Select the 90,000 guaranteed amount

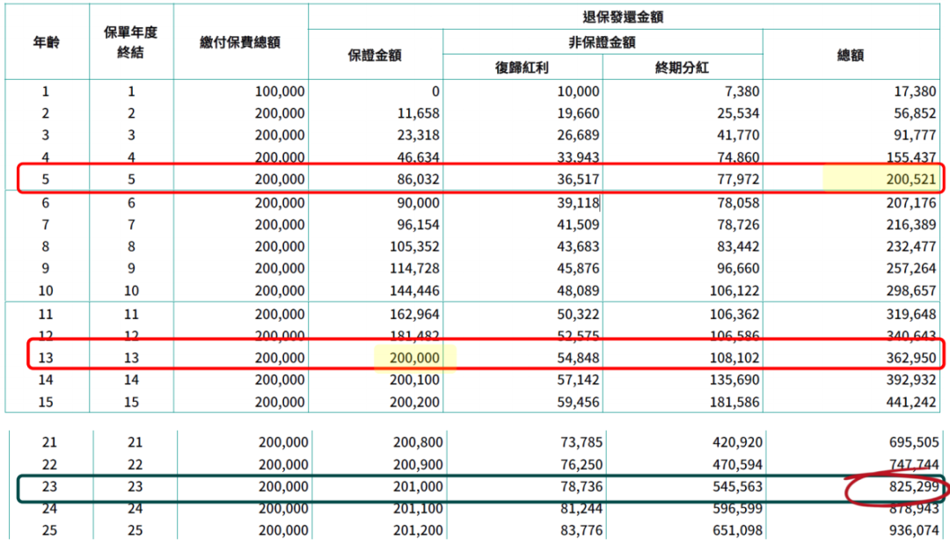click(418, 203)
